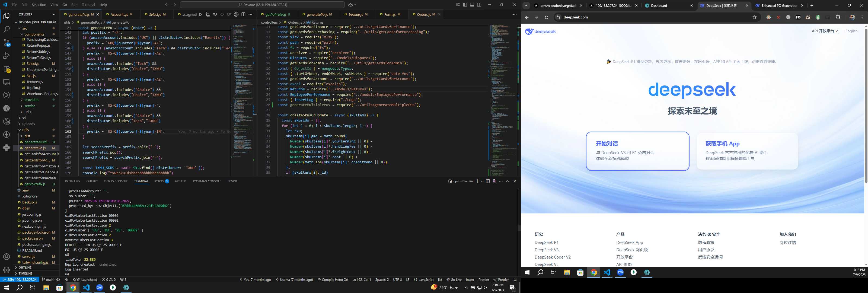
Task: Go back in Chrome browser
Action: 527,17
